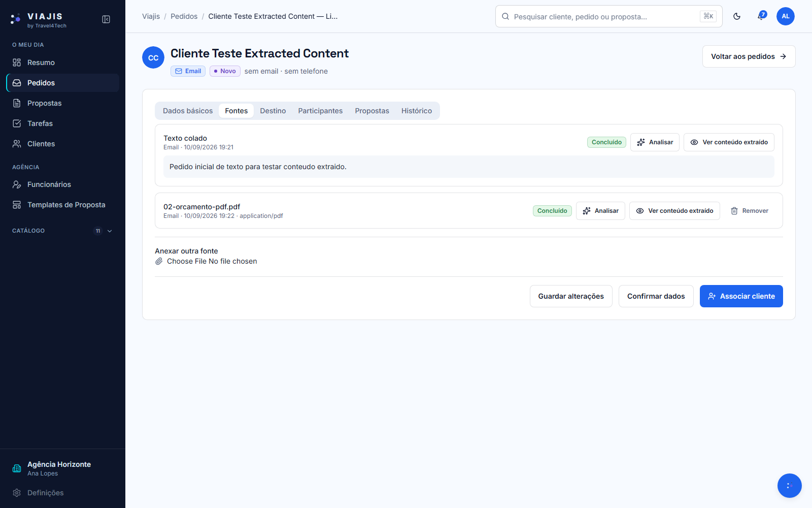View extracted content of 02-orcamento-pdf.pdf
The height and width of the screenshot is (508, 812).
click(674, 211)
